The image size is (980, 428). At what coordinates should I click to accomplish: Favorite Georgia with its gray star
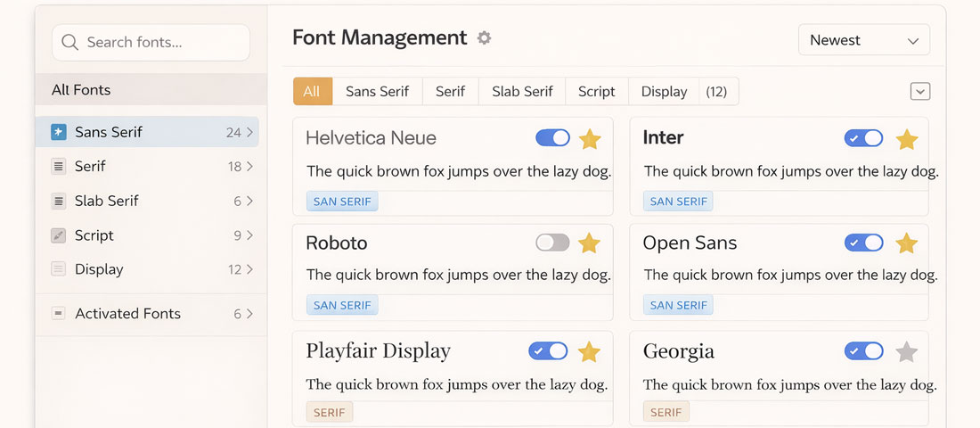click(906, 351)
